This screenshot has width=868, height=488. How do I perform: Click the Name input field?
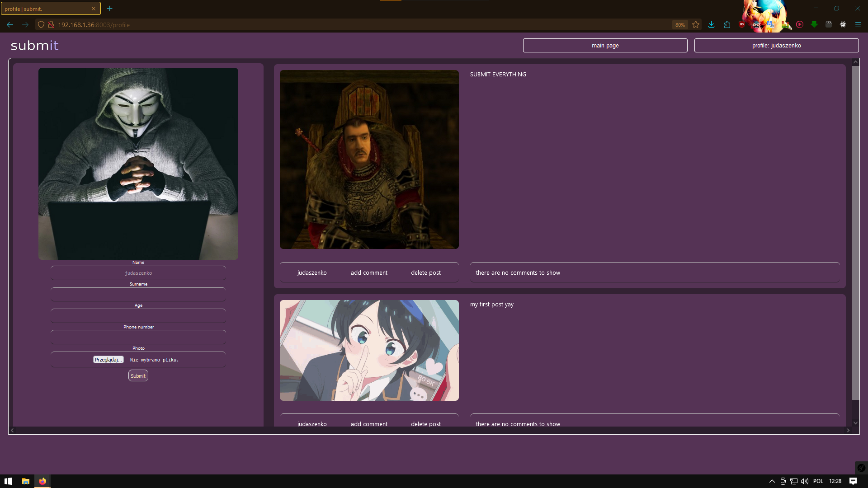point(138,273)
